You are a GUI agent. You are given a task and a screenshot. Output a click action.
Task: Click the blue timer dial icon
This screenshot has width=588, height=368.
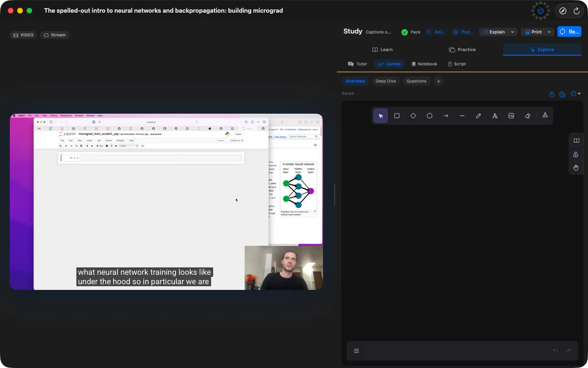point(541,11)
